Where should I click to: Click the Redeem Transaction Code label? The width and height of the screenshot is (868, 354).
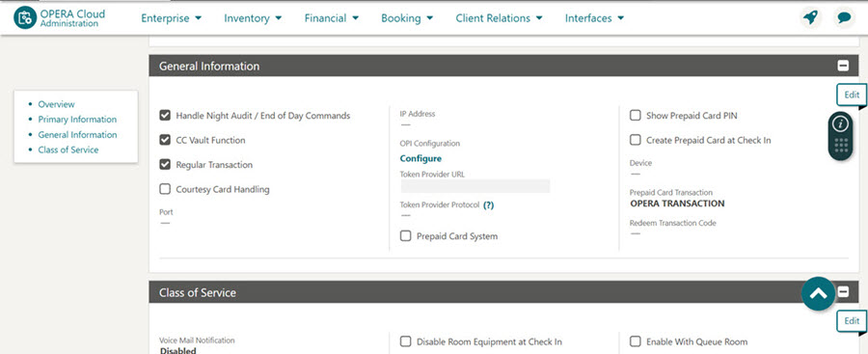[672, 223]
